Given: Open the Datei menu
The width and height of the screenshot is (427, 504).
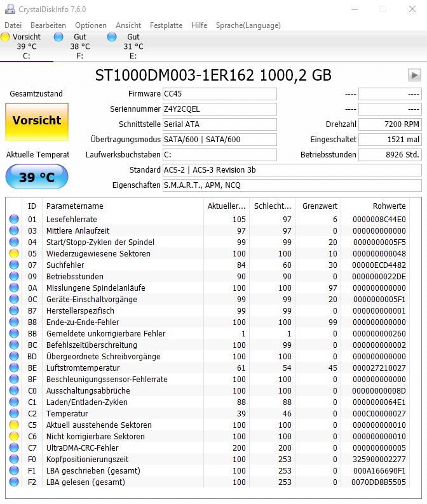Looking at the screenshot, I should click(x=13, y=25).
